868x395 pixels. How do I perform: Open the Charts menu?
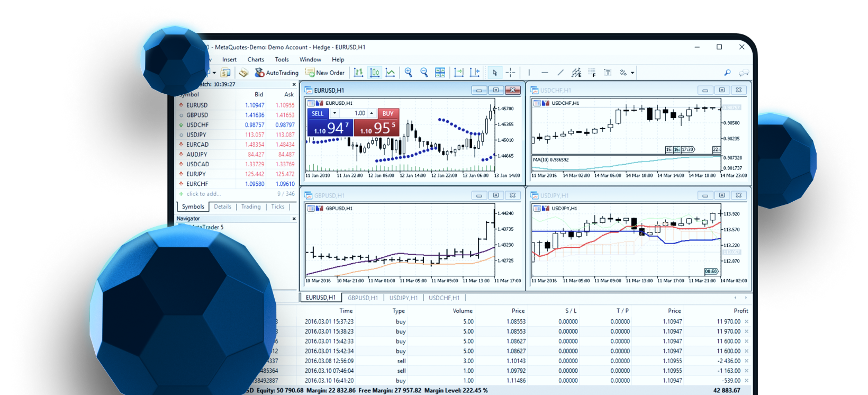[256, 60]
